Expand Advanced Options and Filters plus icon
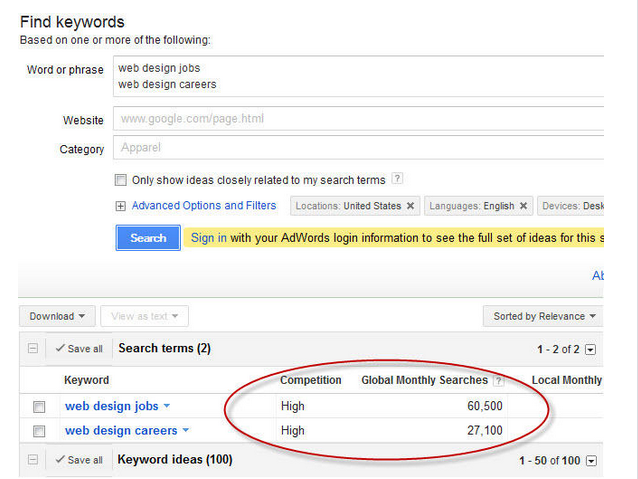638x479 pixels. (x=121, y=206)
